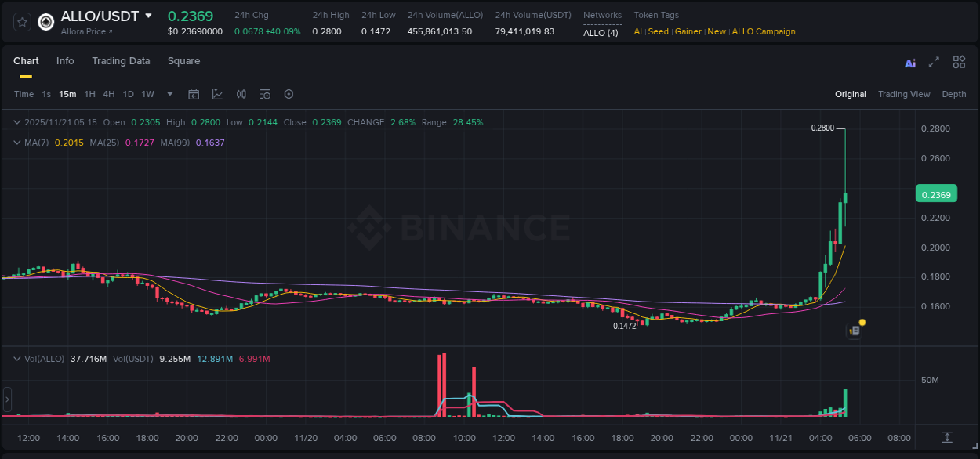The width and height of the screenshot is (980, 459).
Task: Open the AI analysis tool
Action: tap(909, 62)
